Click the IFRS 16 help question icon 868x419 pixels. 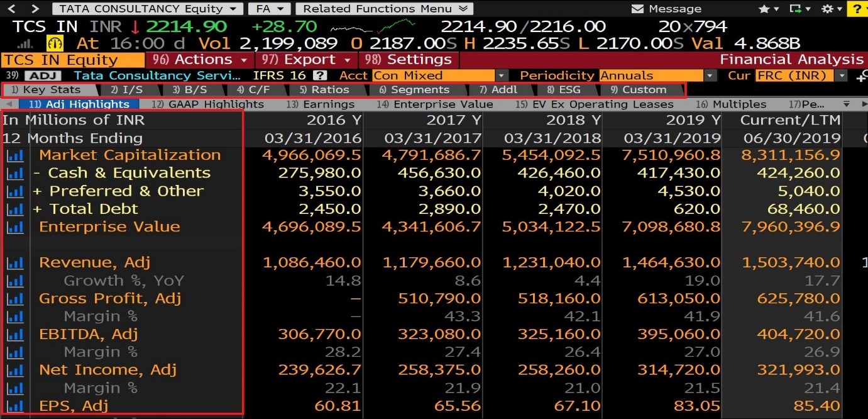click(x=320, y=75)
